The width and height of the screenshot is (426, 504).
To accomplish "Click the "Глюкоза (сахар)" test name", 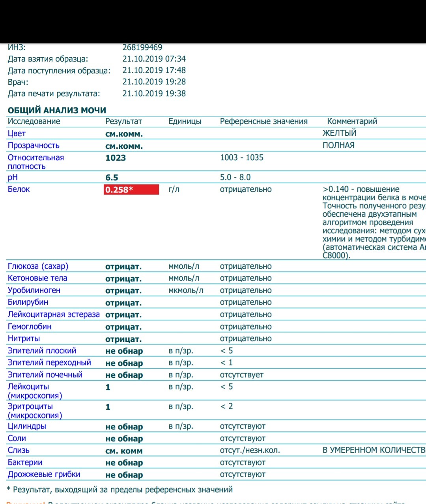I will (38, 266).
